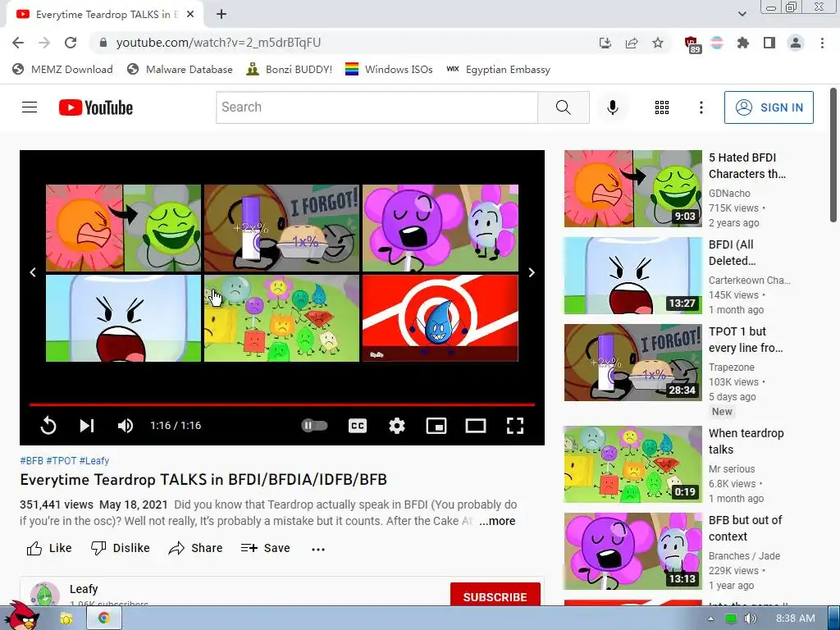
Task: Focus the YouTube search field
Action: click(377, 107)
